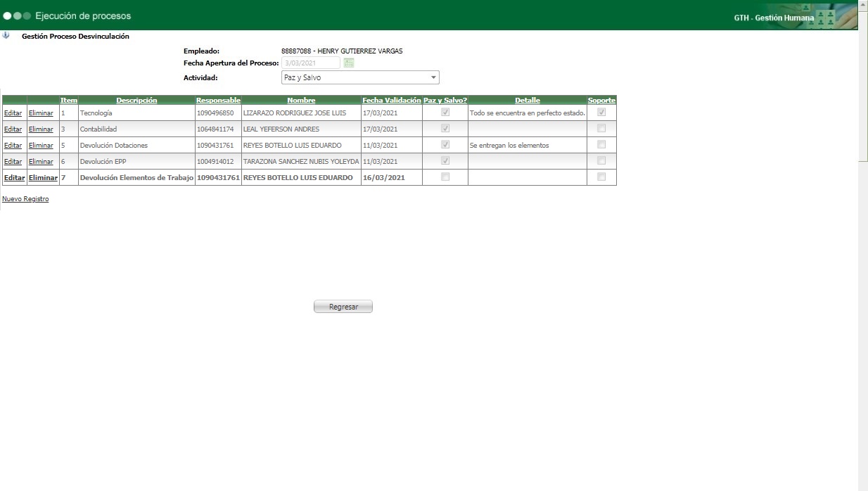
Task: Toggle Paz y Salvo checkbox for Devolución EPP
Action: (445, 161)
